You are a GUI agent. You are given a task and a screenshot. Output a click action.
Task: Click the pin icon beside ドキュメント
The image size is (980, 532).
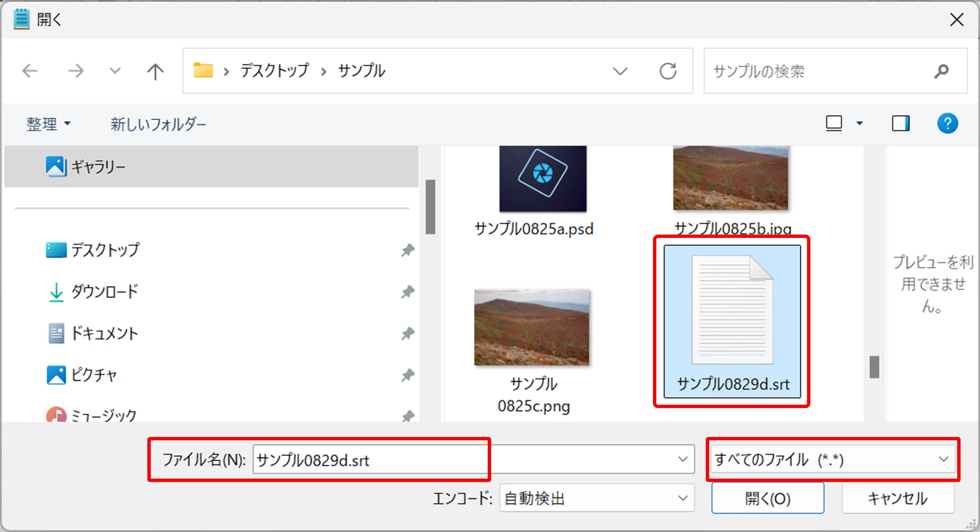coord(408,334)
